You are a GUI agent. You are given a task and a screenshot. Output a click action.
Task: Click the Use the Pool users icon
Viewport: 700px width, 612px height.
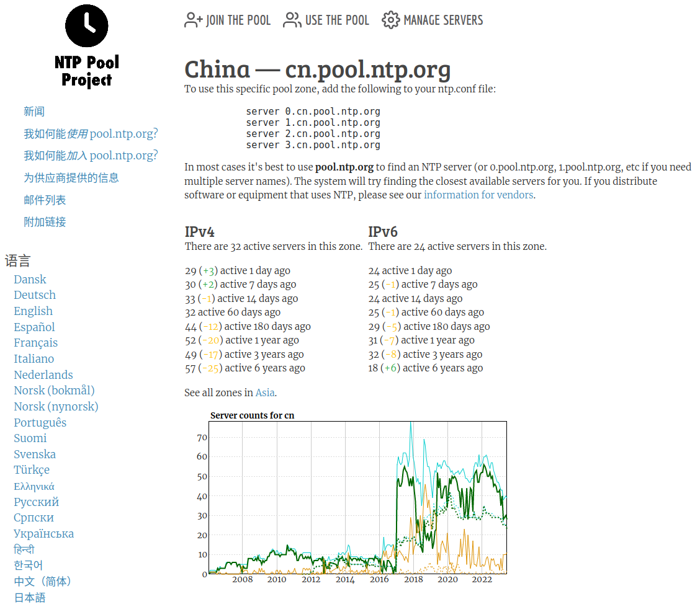(x=292, y=20)
